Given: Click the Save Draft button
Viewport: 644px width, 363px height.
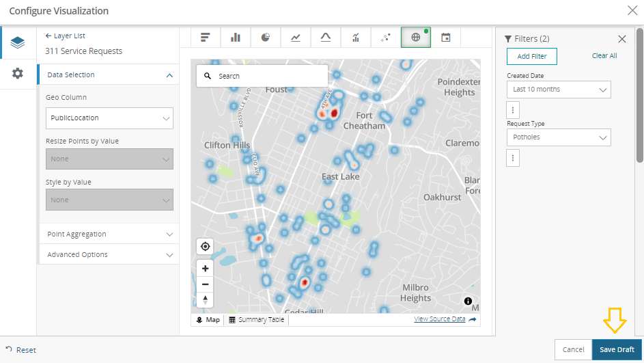Looking at the screenshot, I should pos(617,349).
